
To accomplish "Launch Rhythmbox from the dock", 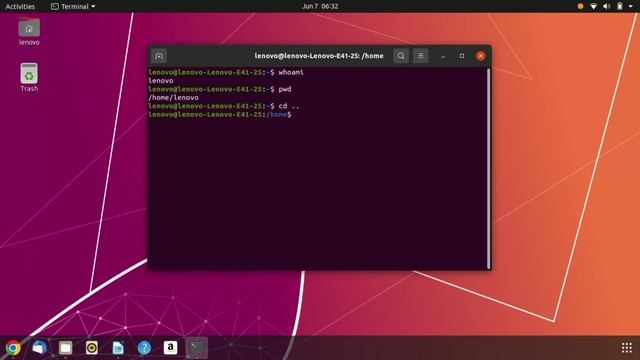I will coord(91,348).
